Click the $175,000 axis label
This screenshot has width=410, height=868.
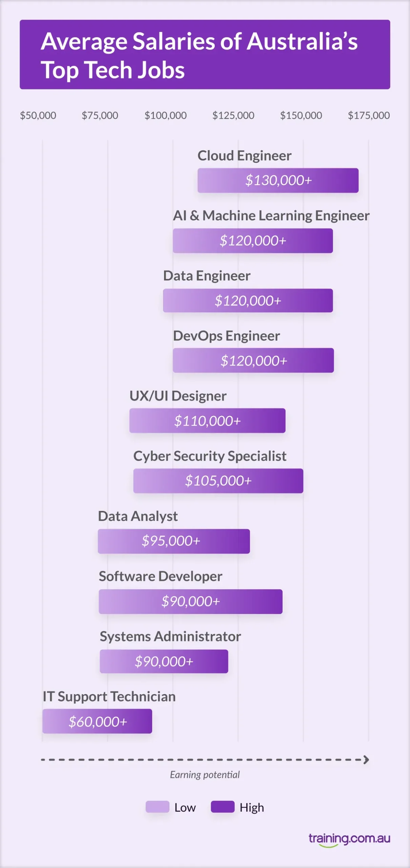coord(369,115)
